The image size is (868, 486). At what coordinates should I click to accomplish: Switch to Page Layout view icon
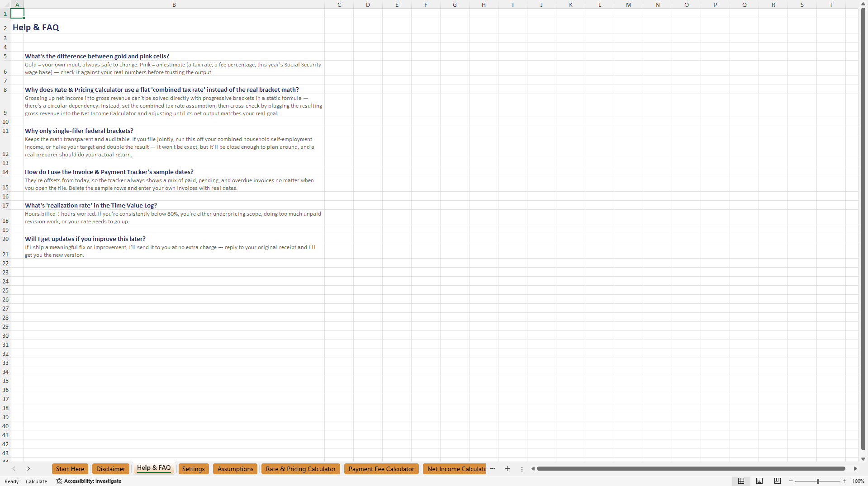(759, 481)
